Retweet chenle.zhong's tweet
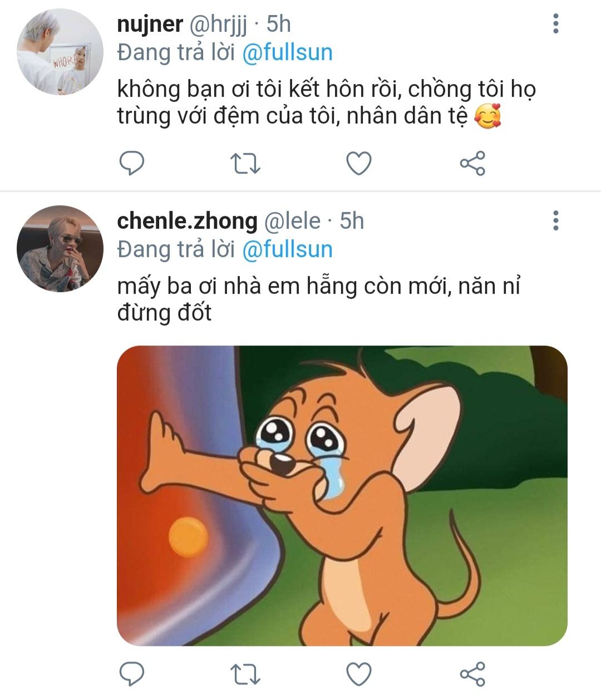 [245, 674]
